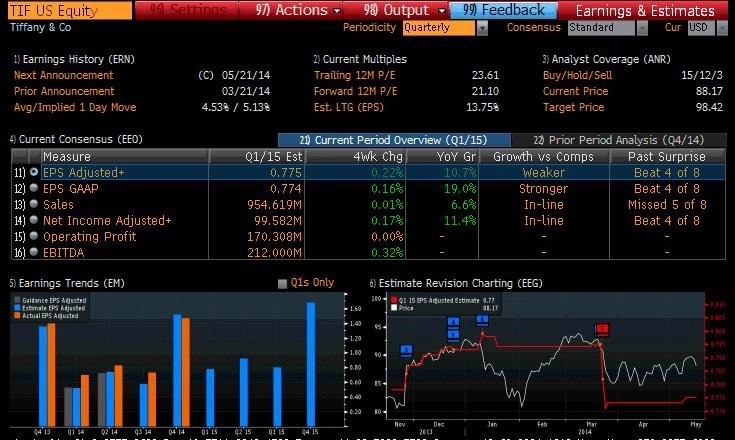735x440 pixels.
Task: Click the 'Stronger' growth cell
Action: [x=543, y=189]
